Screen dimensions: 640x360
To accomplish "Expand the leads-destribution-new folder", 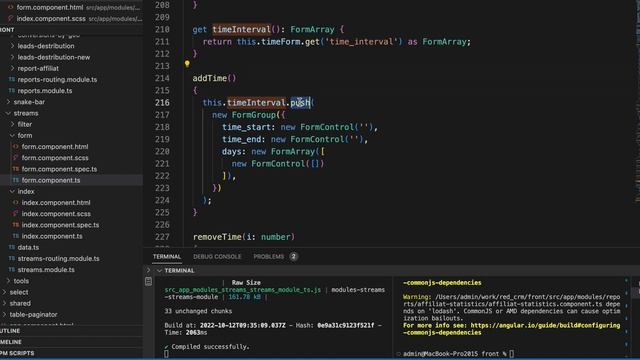I will (x=53, y=57).
